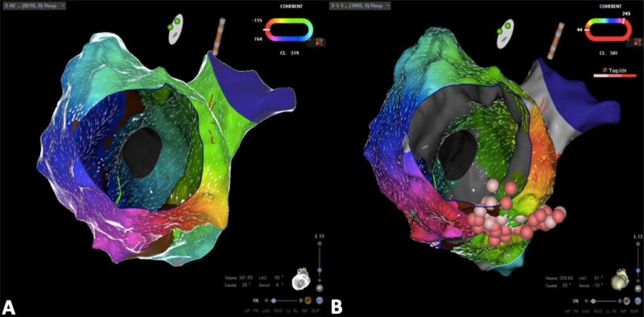
Task: Select the PA view in panel A
Action: 255,311
